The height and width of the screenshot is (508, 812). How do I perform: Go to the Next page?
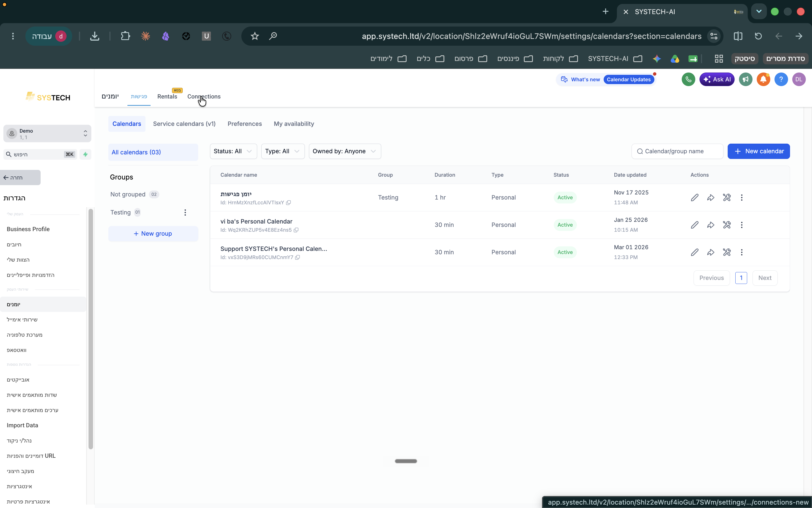(765, 278)
